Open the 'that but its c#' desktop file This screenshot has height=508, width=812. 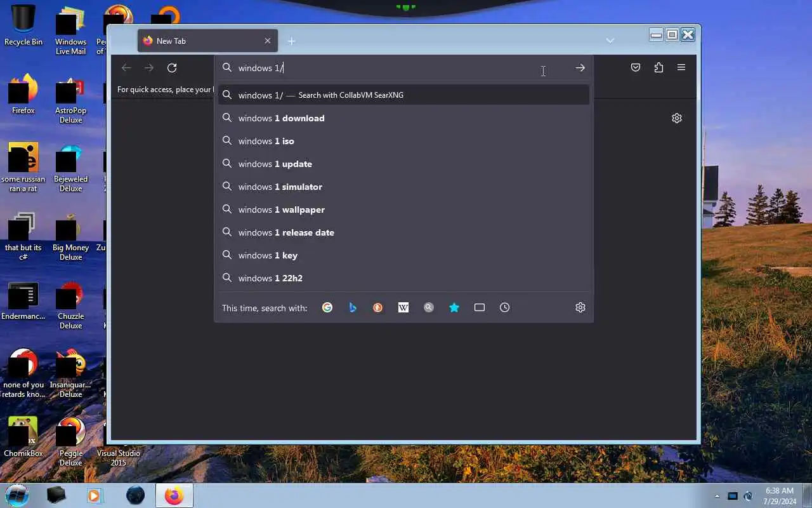[x=23, y=236]
